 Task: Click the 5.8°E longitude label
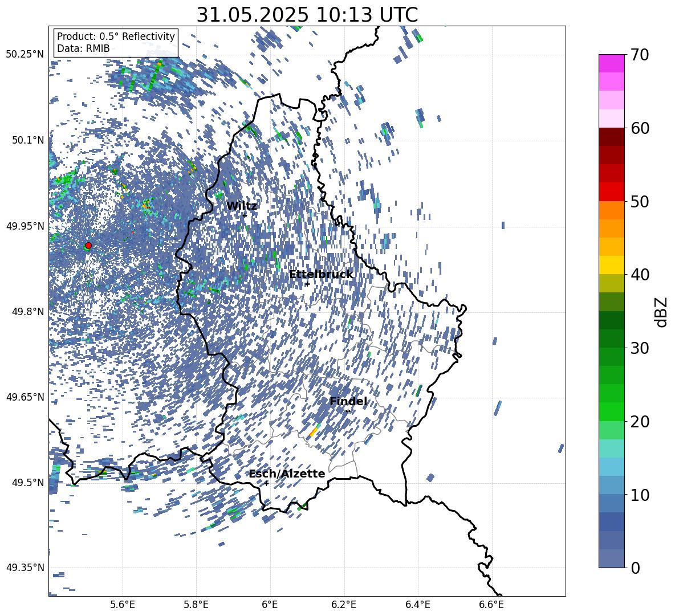[196, 605]
